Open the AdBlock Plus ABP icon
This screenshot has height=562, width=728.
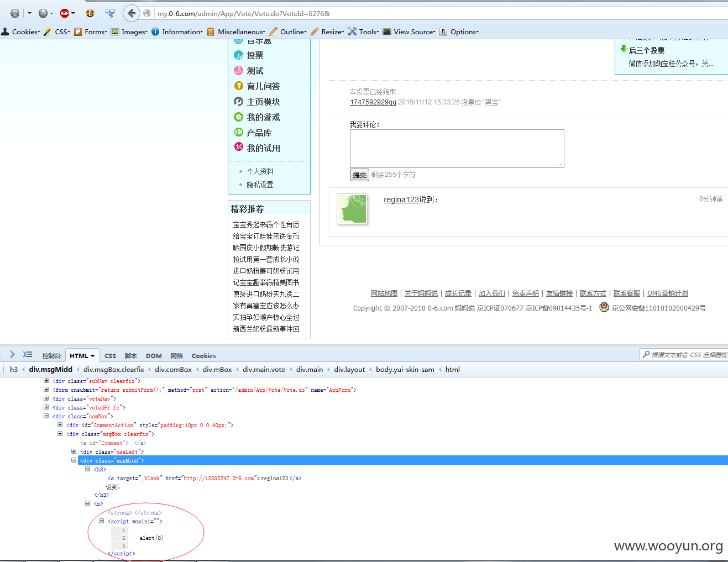(x=65, y=13)
